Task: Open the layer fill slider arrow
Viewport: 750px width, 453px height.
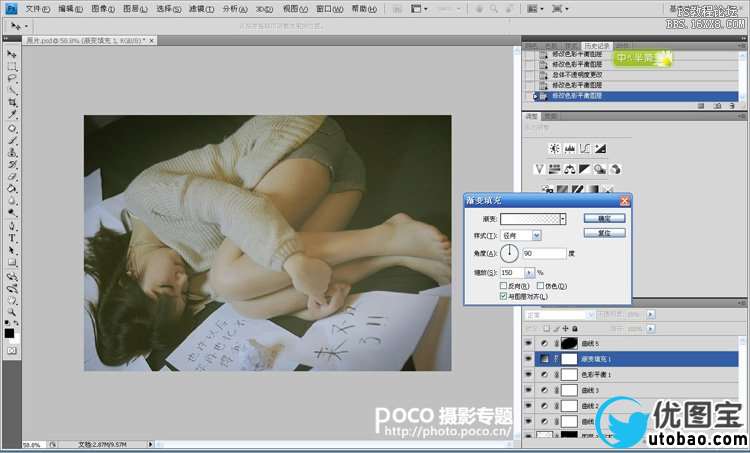Action: 651,329
